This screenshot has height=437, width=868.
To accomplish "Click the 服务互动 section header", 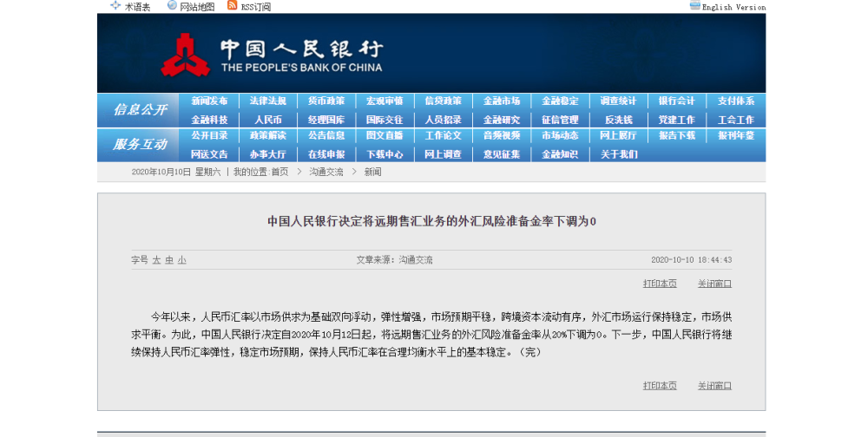I will (139, 145).
